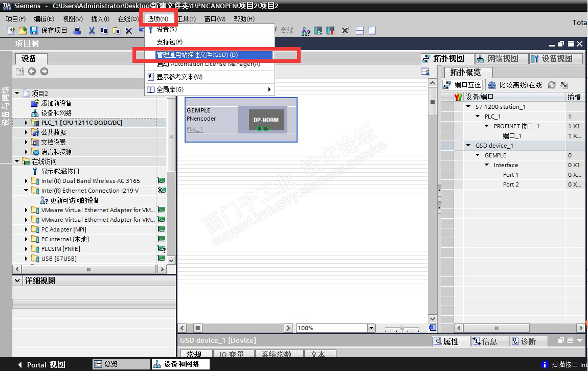Click the New project toolbar icon

(11, 31)
